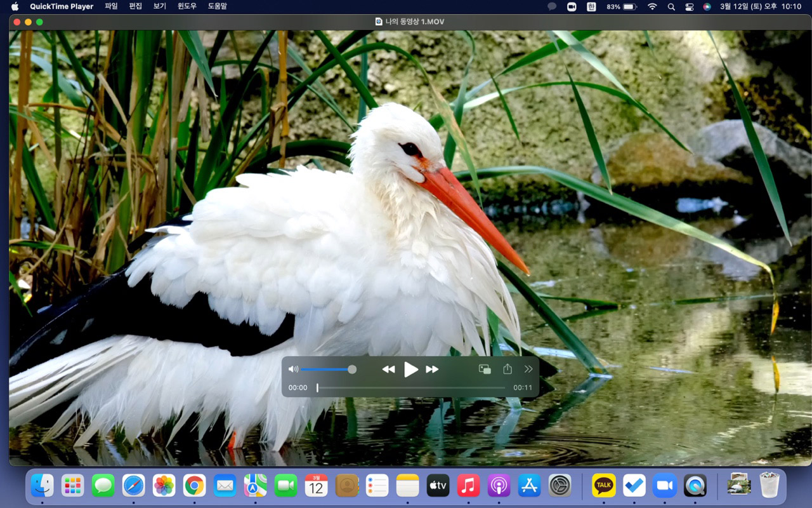This screenshot has width=812, height=508.
Task: Click the fast-forward button in the player controls
Action: 432,370
